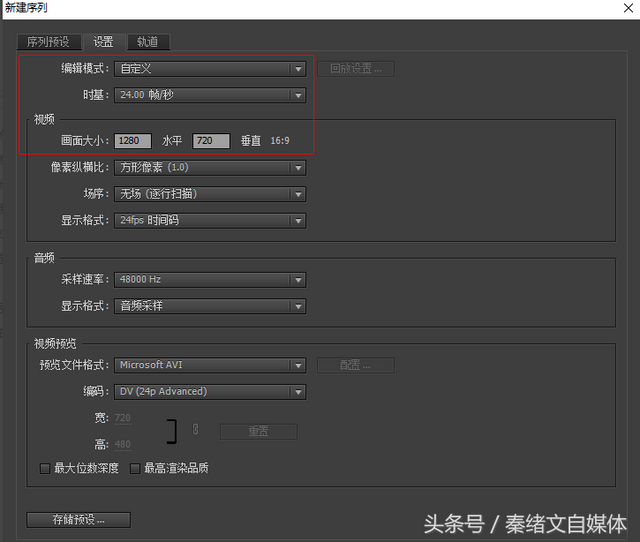Click the preview width value 720
Viewport: 640px width, 542px height.
(x=123, y=418)
